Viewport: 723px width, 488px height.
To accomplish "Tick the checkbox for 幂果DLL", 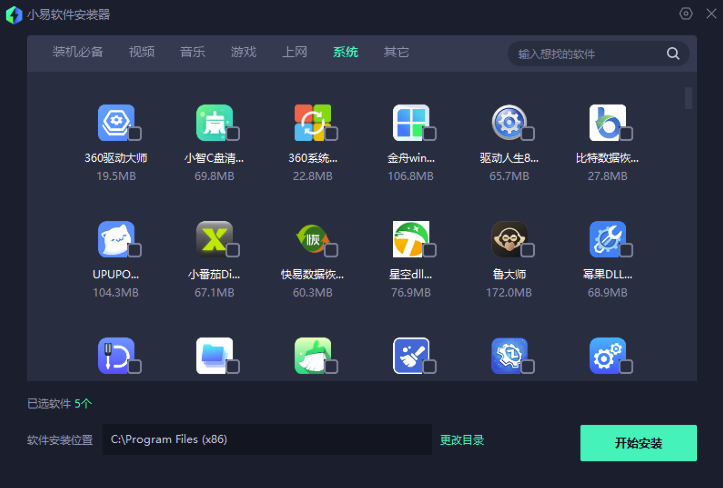I will pos(626,250).
